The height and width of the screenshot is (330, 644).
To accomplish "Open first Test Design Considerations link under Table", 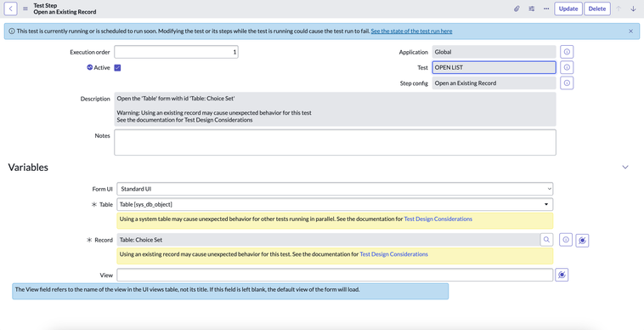I will pyautogui.click(x=438, y=219).
